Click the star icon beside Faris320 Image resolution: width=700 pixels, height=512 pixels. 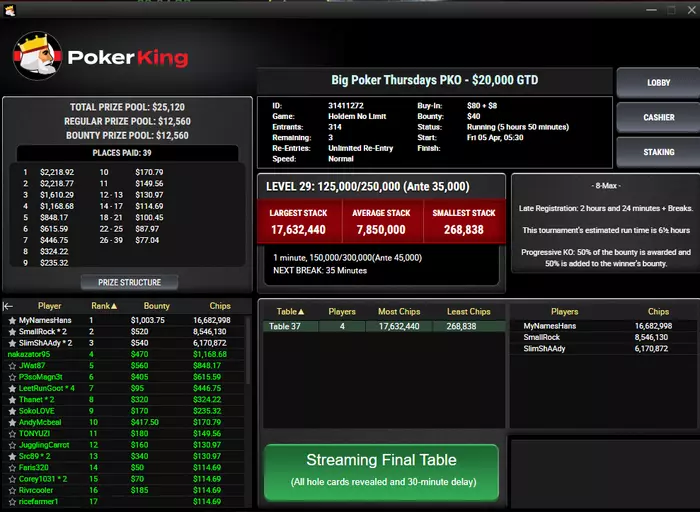(12, 468)
